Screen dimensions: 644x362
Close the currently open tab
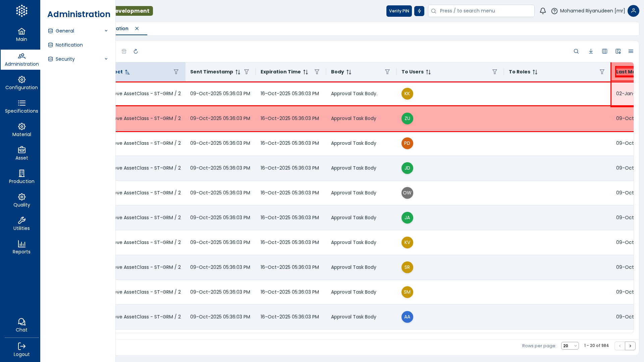[x=137, y=28]
